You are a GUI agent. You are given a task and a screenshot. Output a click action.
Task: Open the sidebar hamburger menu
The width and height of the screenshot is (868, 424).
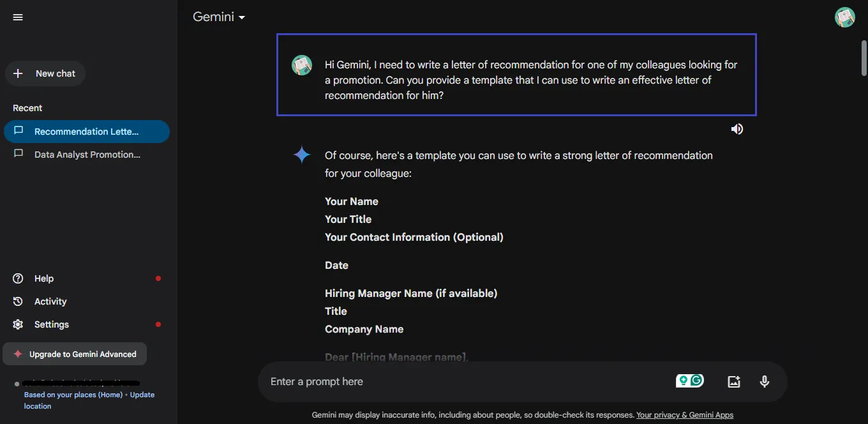coord(17,17)
